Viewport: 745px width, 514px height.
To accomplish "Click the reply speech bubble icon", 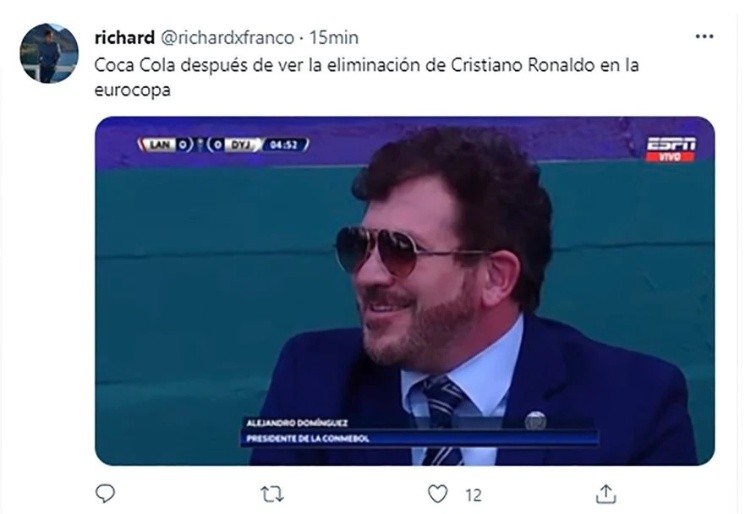I will [105, 494].
